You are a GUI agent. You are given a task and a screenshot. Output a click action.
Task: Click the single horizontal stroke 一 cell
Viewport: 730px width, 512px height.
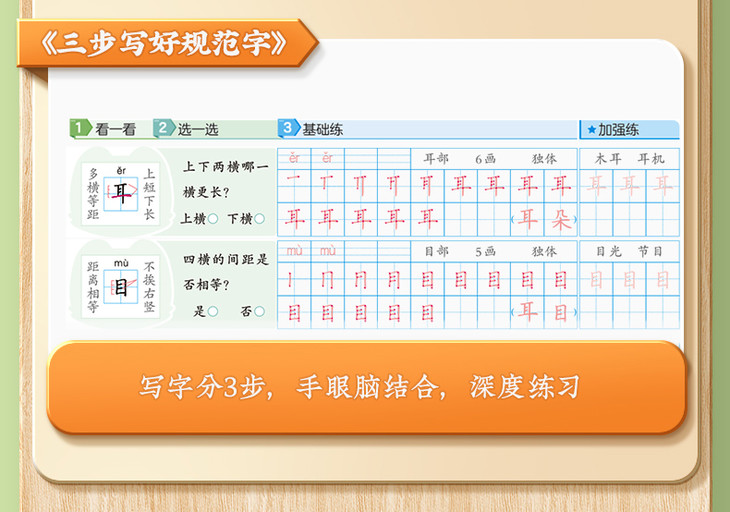[294, 186]
